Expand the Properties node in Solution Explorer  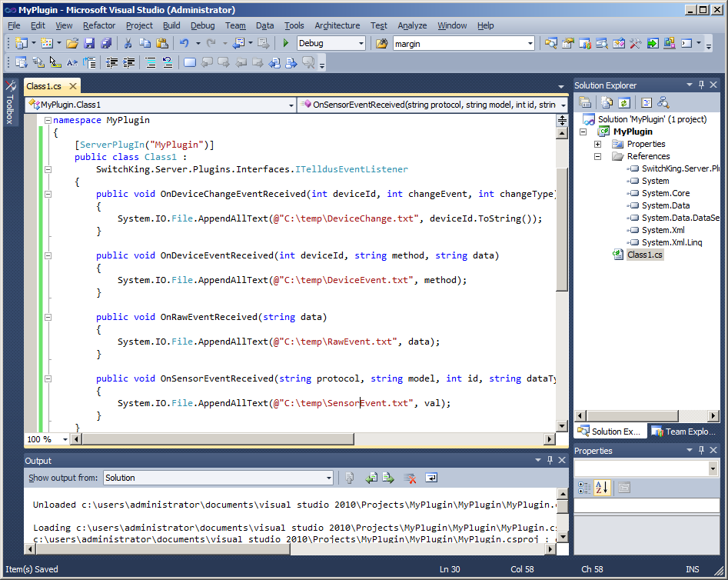(x=598, y=144)
